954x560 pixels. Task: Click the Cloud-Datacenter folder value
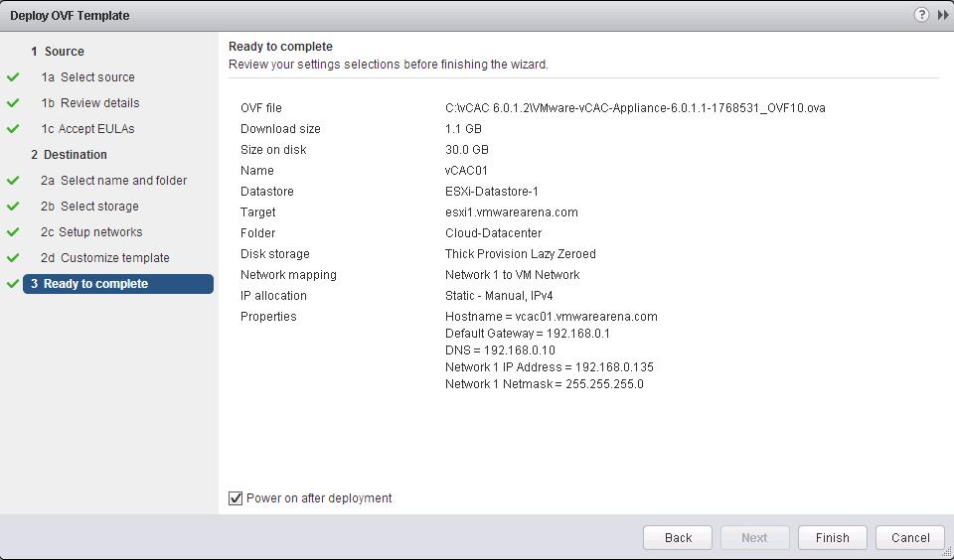pyautogui.click(x=494, y=233)
